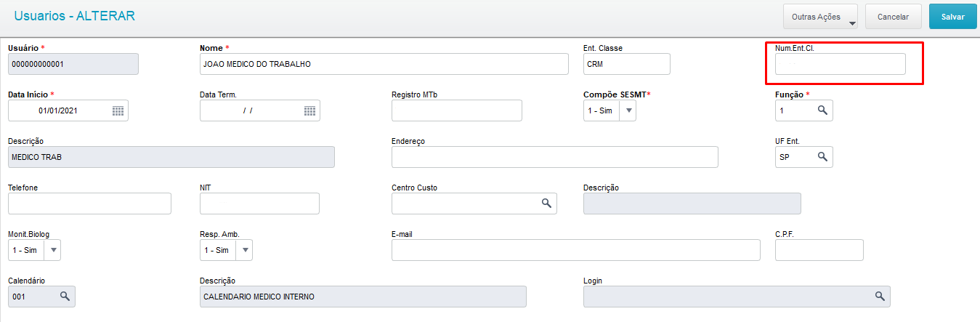Click the C.P.F. input box

pos(819,250)
